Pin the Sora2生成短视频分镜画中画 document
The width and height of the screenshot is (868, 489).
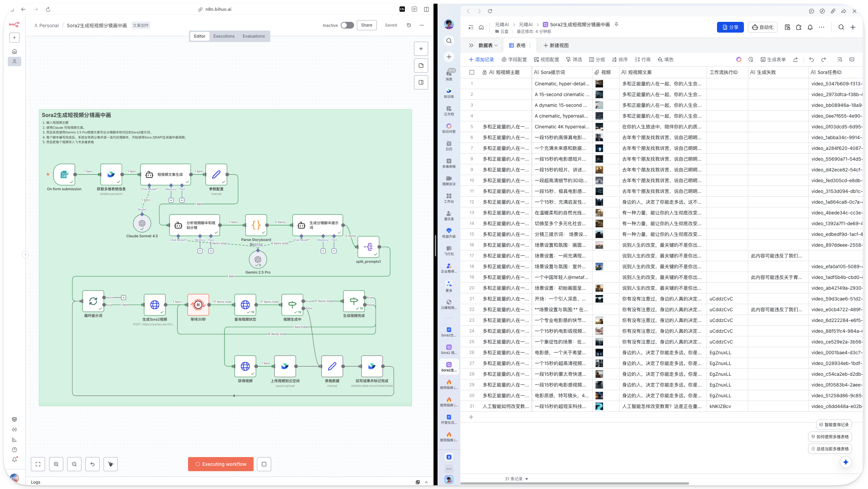pos(616,24)
